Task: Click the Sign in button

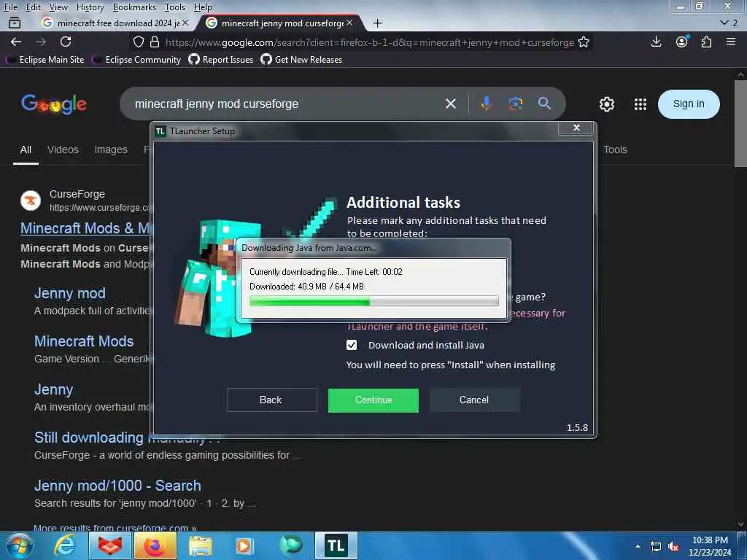Action: [689, 104]
